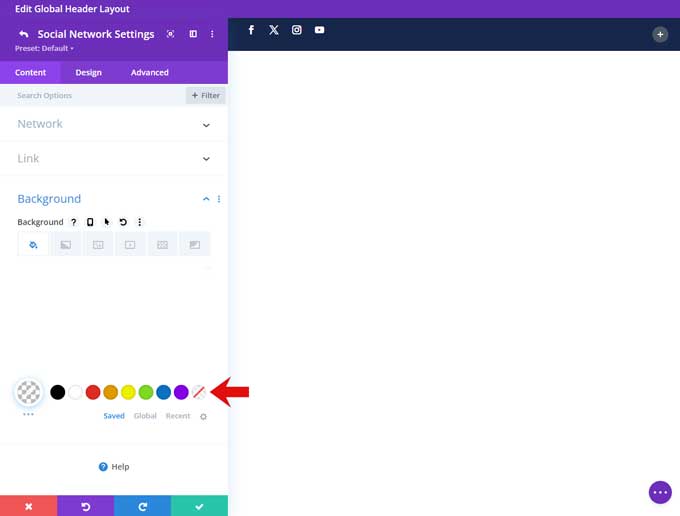Show help for the Background option
The width and height of the screenshot is (680, 516).
(x=74, y=222)
